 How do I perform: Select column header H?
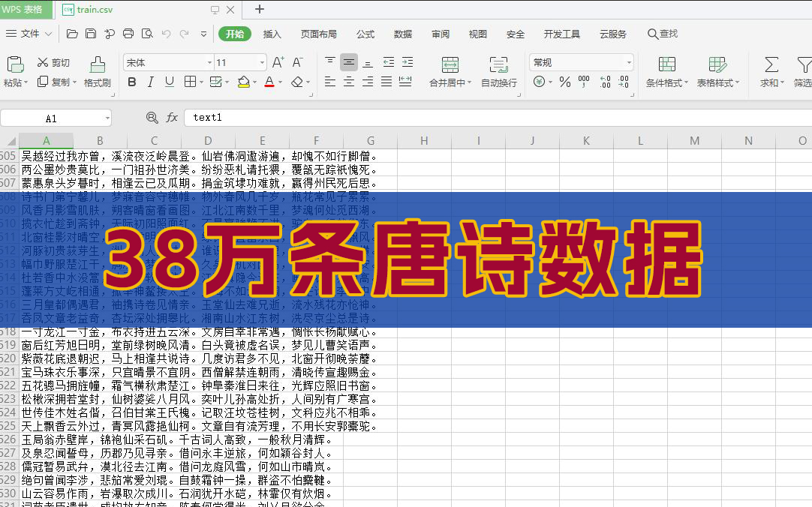point(424,141)
